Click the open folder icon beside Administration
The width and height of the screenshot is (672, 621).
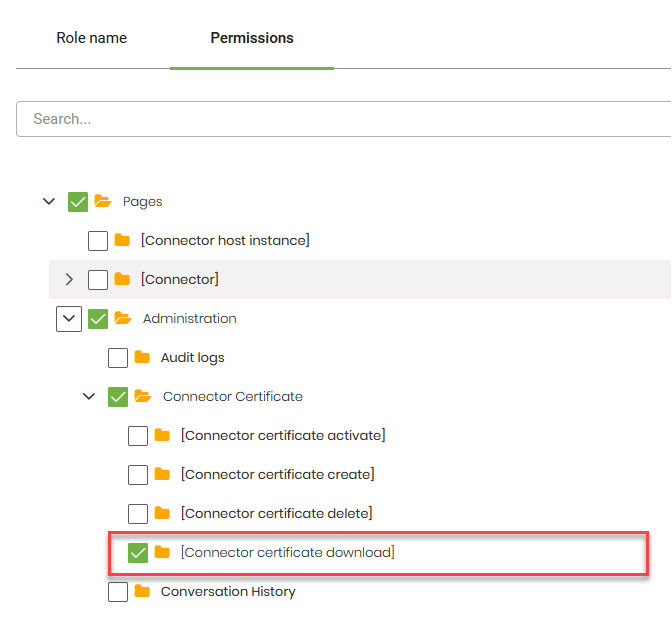click(x=123, y=319)
